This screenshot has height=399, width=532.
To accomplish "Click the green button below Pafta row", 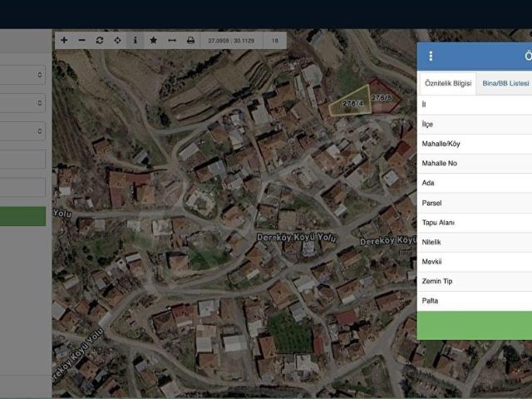I will point(475,325).
